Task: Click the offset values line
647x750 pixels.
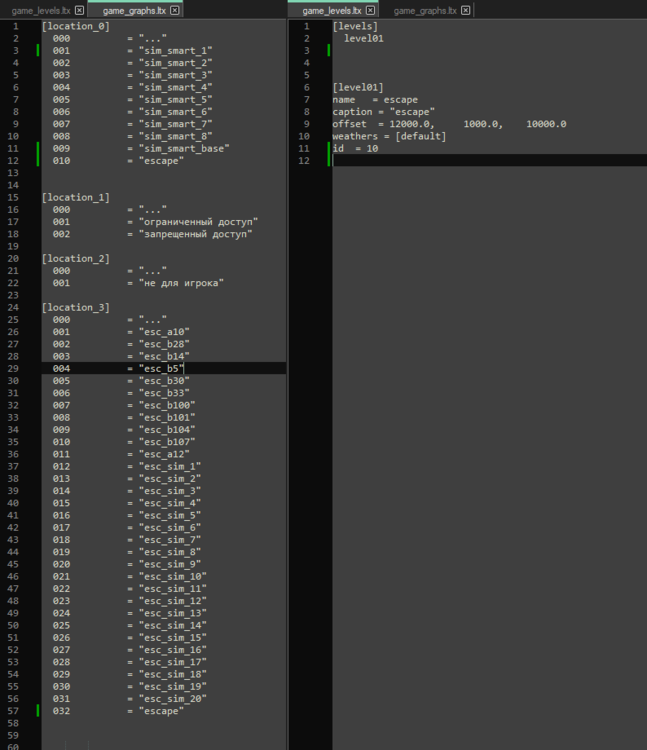Action: (x=449, y=124)
